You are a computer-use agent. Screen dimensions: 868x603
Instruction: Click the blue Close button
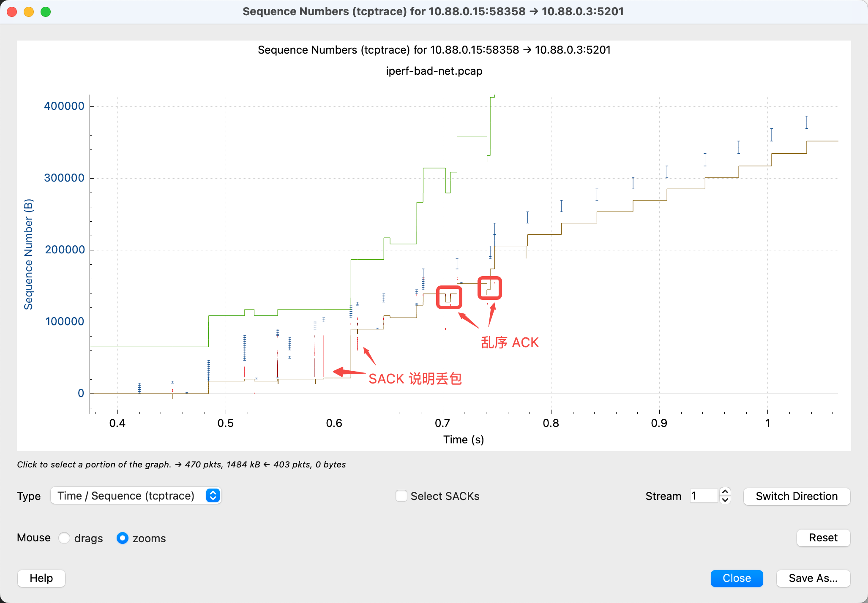pos(737,578)
